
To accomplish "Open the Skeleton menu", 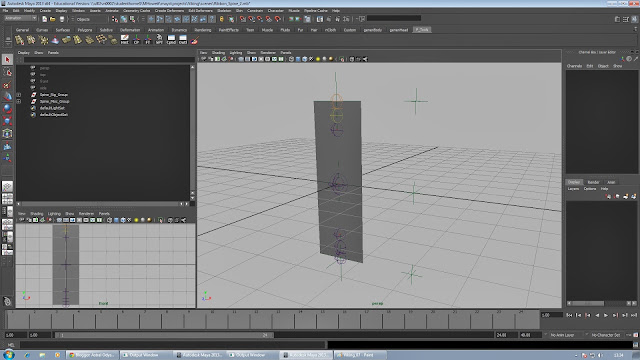I will pos(224,11).
